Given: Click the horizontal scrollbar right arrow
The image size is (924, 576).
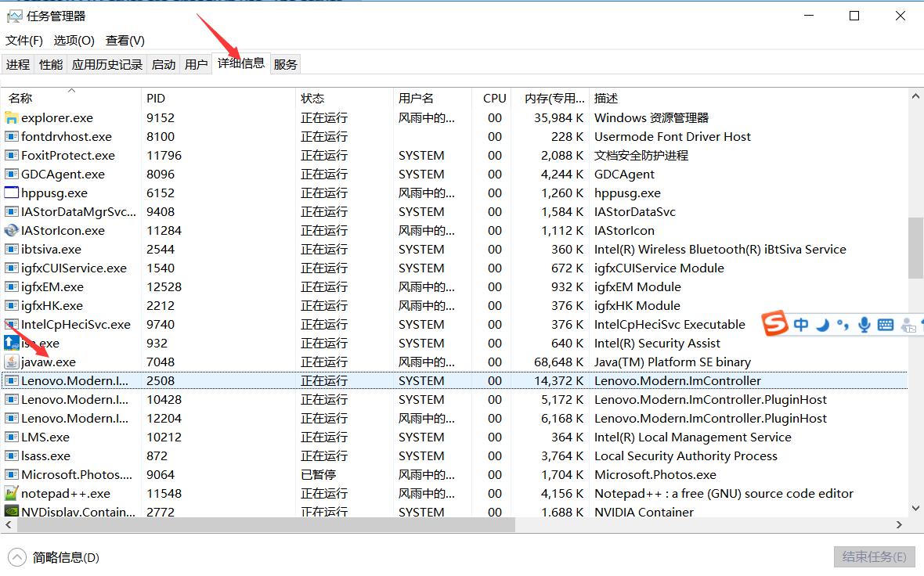Looking at the screenshot, I should [x=899, y=524].
